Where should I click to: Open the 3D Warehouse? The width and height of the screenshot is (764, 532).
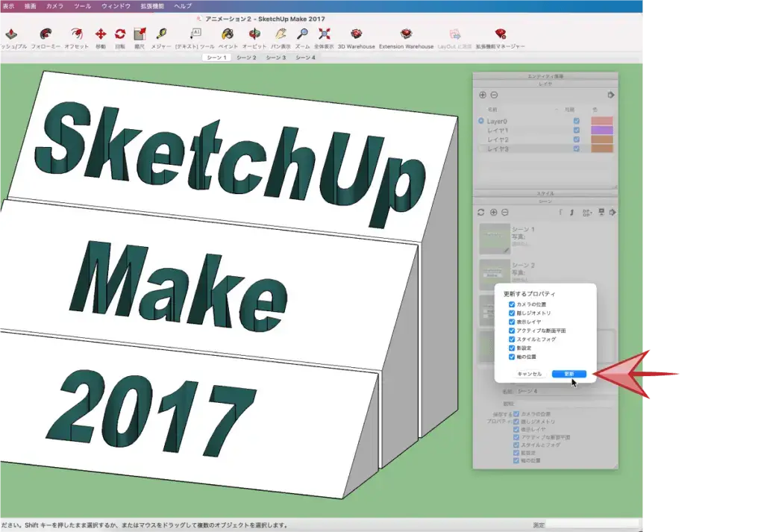357,34
